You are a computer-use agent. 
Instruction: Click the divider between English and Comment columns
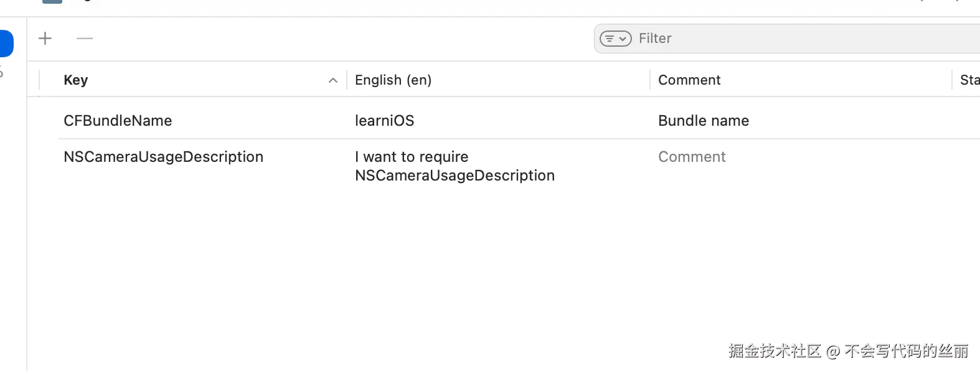tap(650, 80)
